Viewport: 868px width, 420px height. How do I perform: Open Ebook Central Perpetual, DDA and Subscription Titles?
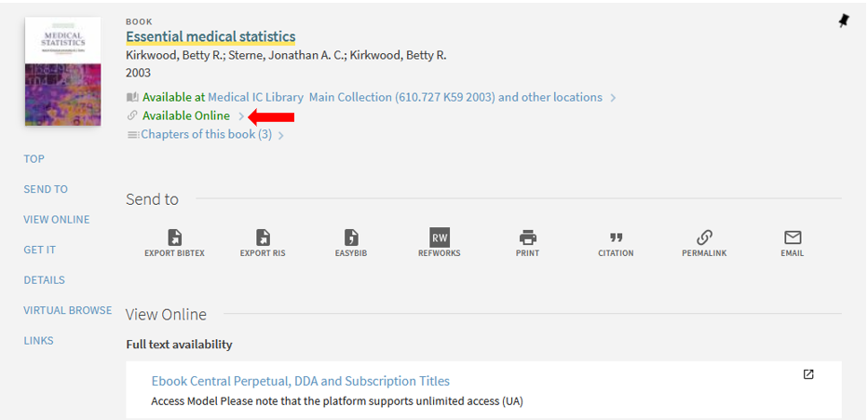point(301,381)
